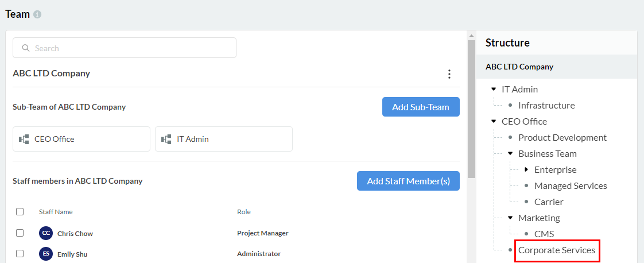Click the Add Staff Member(s) button
This screenshot has width=644, height=263.
click(x=408, y=181)
